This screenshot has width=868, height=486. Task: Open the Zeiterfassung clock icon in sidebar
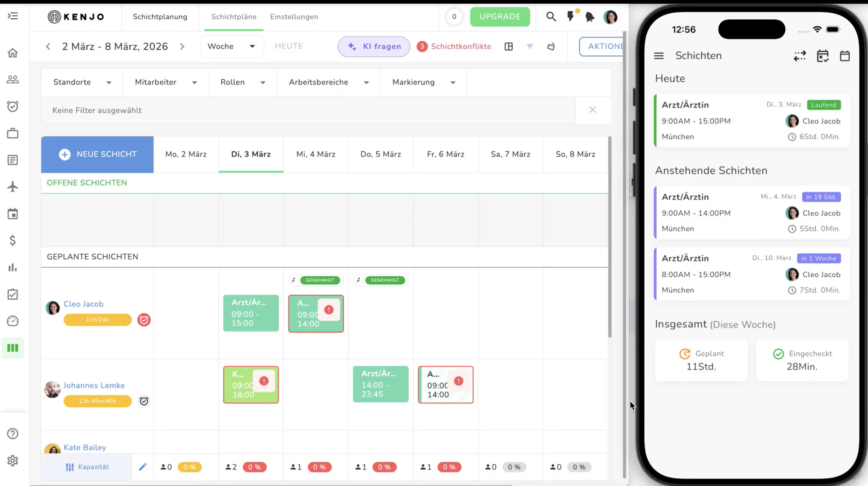(13, 106)
